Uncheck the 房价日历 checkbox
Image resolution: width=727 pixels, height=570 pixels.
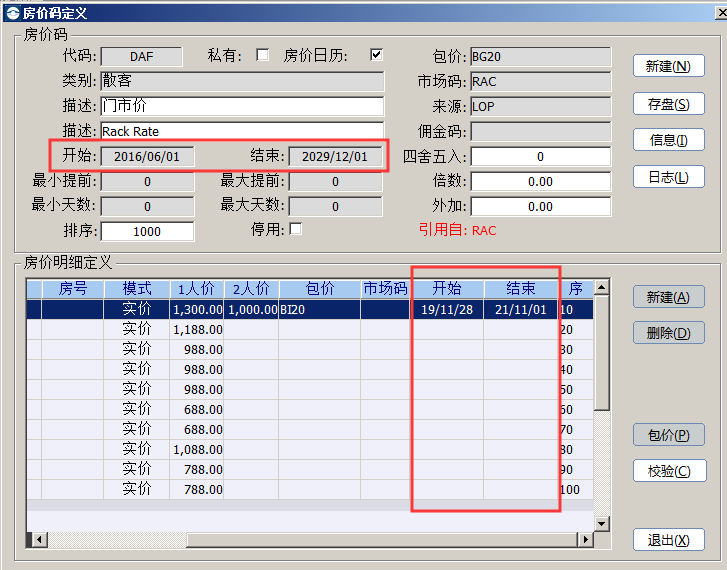(376, 55)
